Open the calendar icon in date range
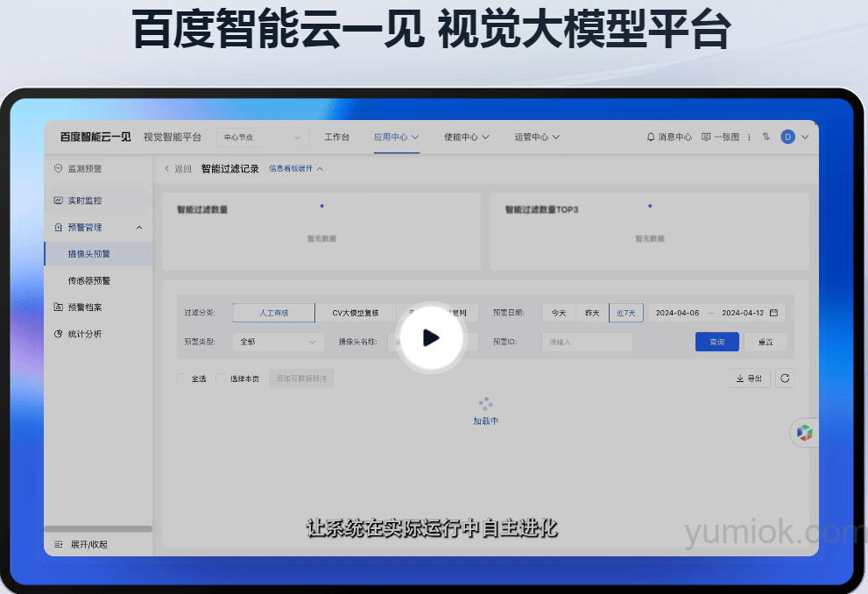The image size is (868, 594). pos(774,313)
